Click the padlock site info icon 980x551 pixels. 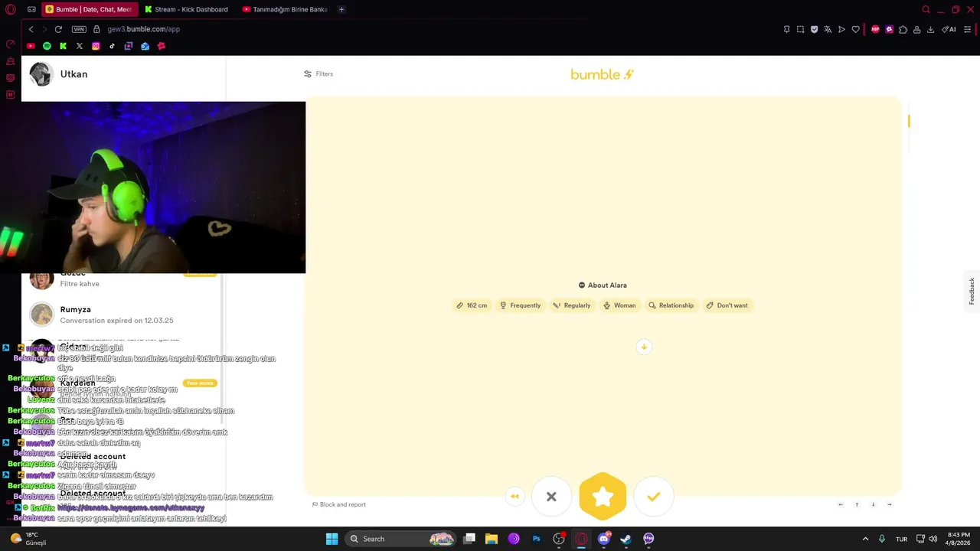[x=96, y=29]
